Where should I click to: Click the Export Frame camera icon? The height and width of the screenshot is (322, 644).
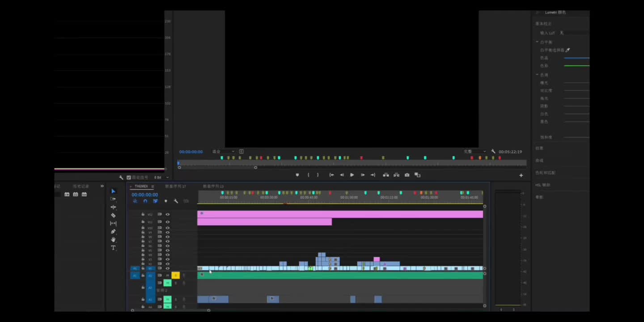(x=407, y=175)
